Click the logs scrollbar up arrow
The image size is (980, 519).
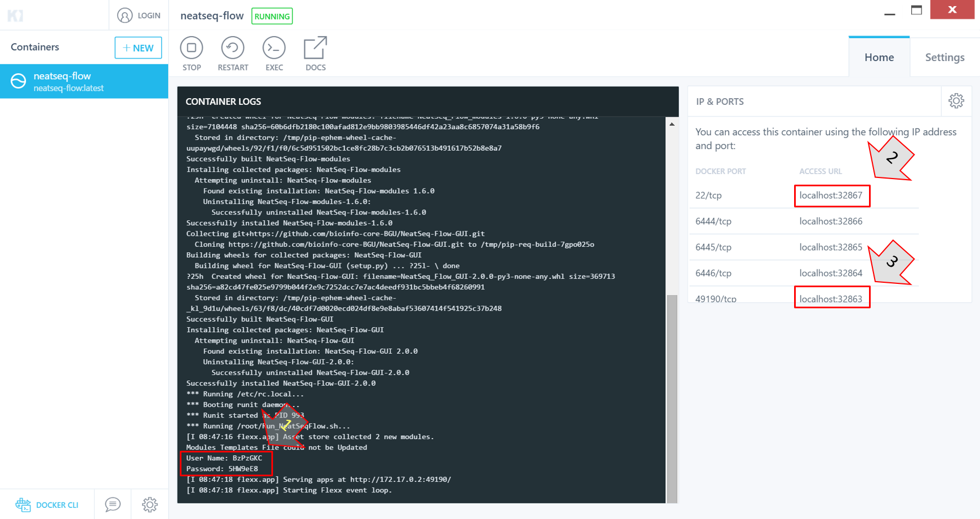(x=672, y=124)
